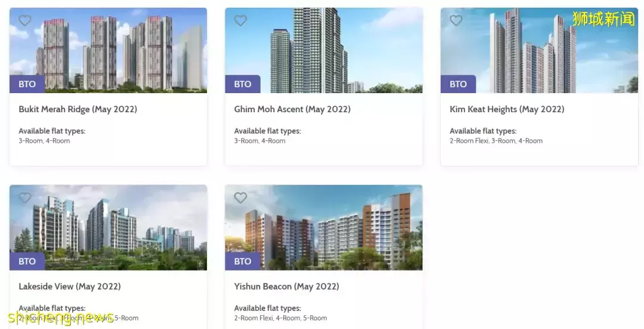Click BTO badge on Bukit Merah Ridge
644x329 pixels.
pos(27,84)
